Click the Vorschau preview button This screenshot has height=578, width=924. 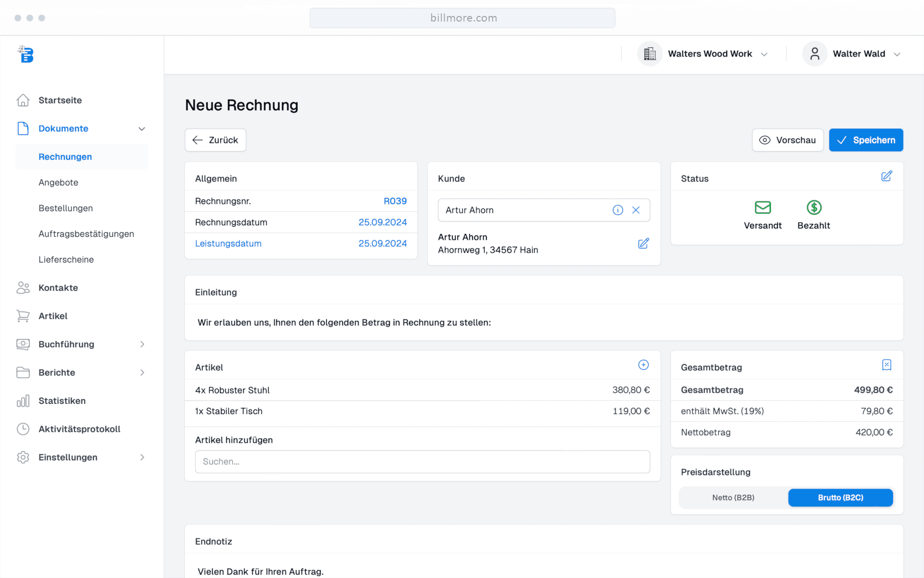click(787, 140)
